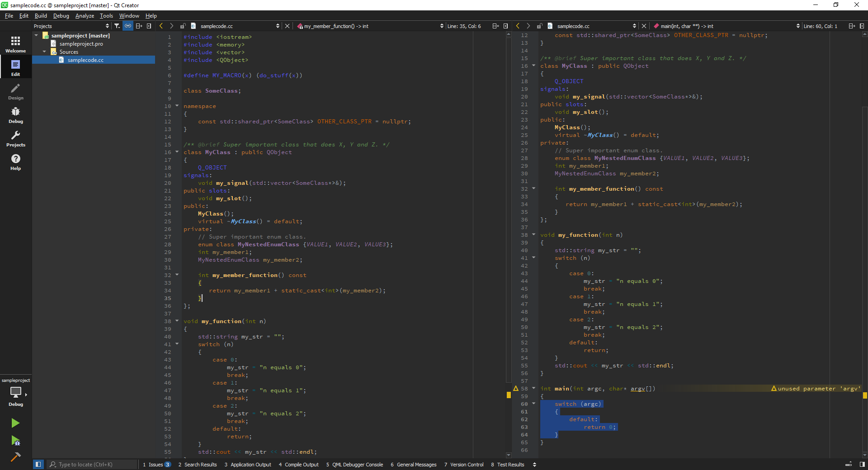The image size is (868, 470).
Task: Switch to Welcome mode
Action: (x=16, y=44)
